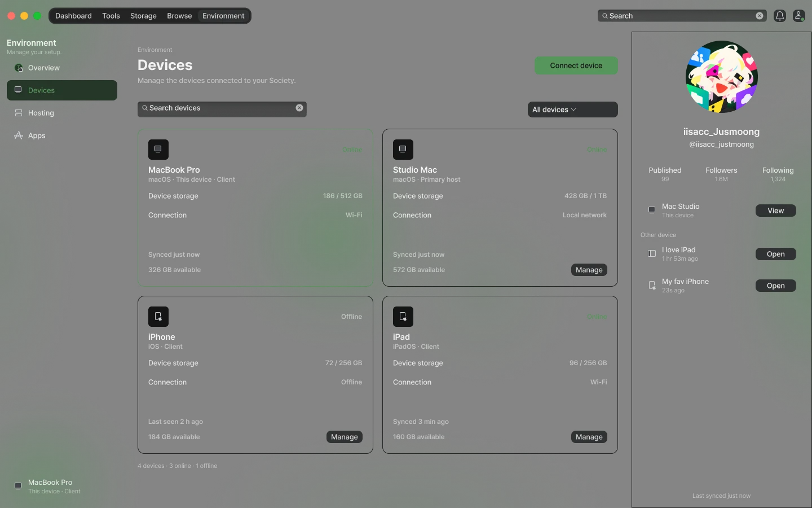
Task: Click the Connect device button
Action: tap(576, 65)
